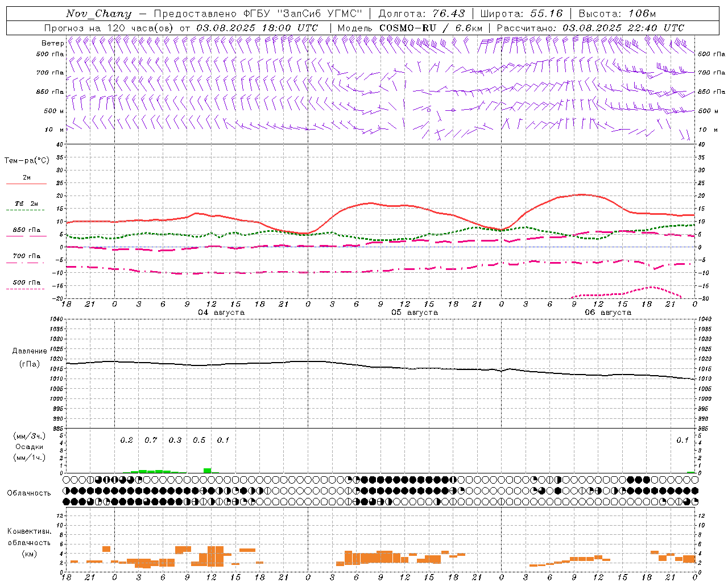Click the '(км)' unit under convective cloudiness
This screenshot has height=582, width=728.
coord(30,554)
